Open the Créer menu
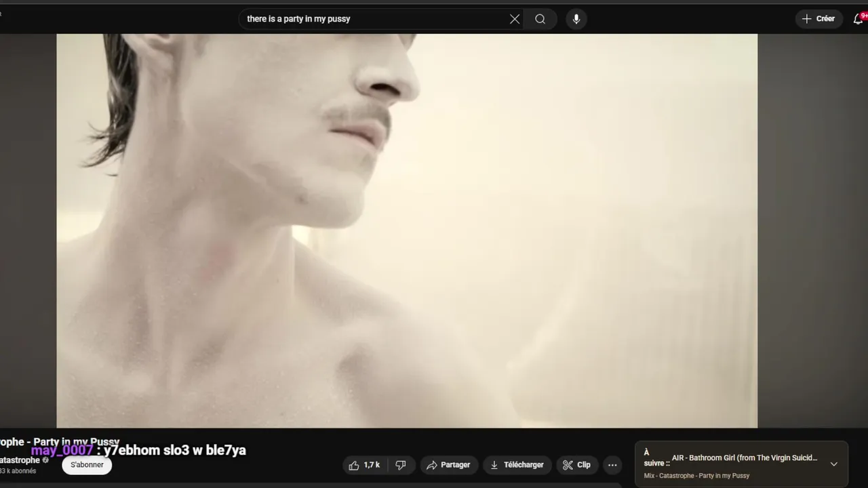This screenshot has height=488, width=868. 819,19
